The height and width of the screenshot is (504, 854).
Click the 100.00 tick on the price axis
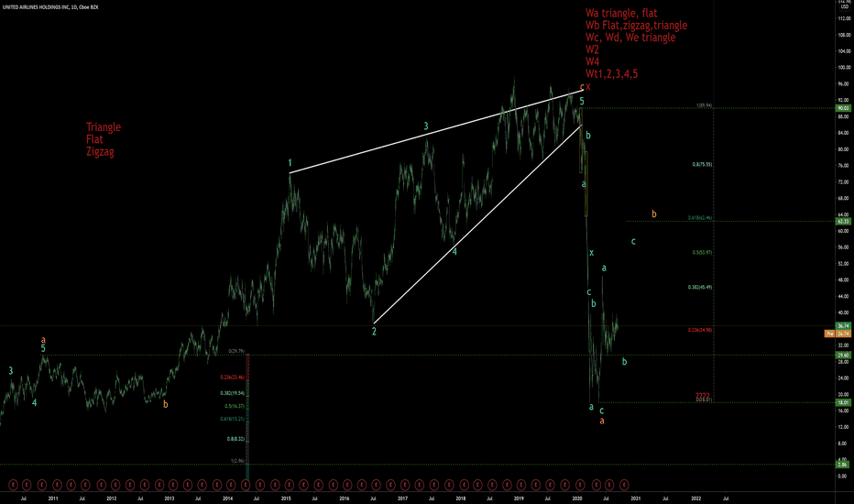click(844, 68)
